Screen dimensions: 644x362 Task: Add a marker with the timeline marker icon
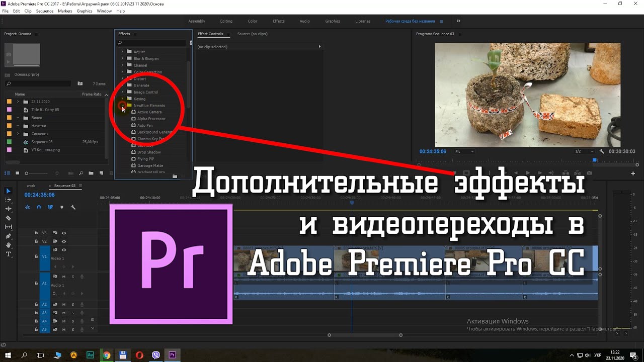(x=62, y=207)
